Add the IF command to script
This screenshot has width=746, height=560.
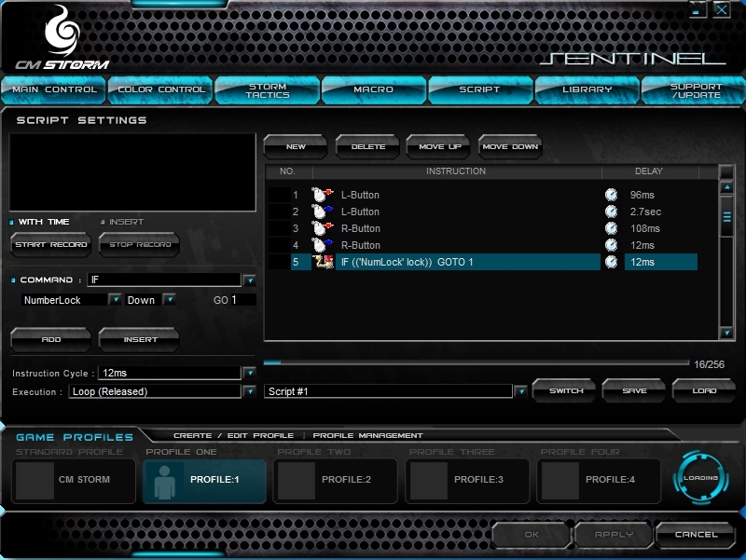pos(51,339)
